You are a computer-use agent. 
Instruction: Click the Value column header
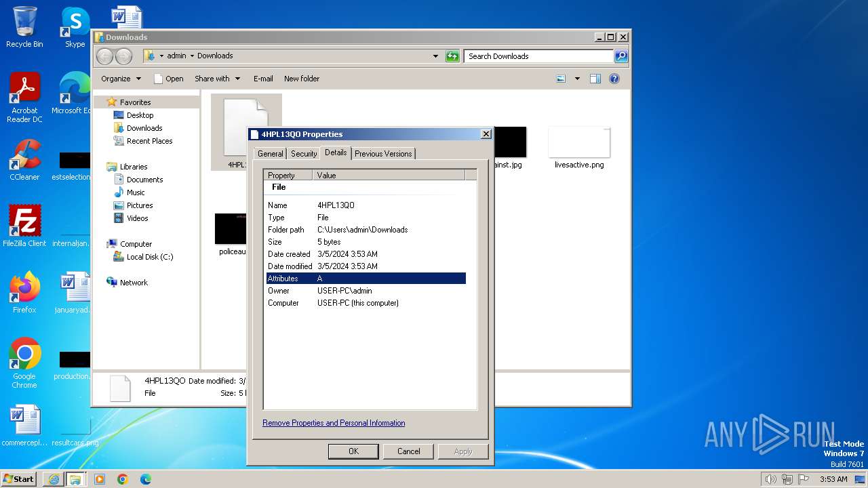tap(389, 175)
